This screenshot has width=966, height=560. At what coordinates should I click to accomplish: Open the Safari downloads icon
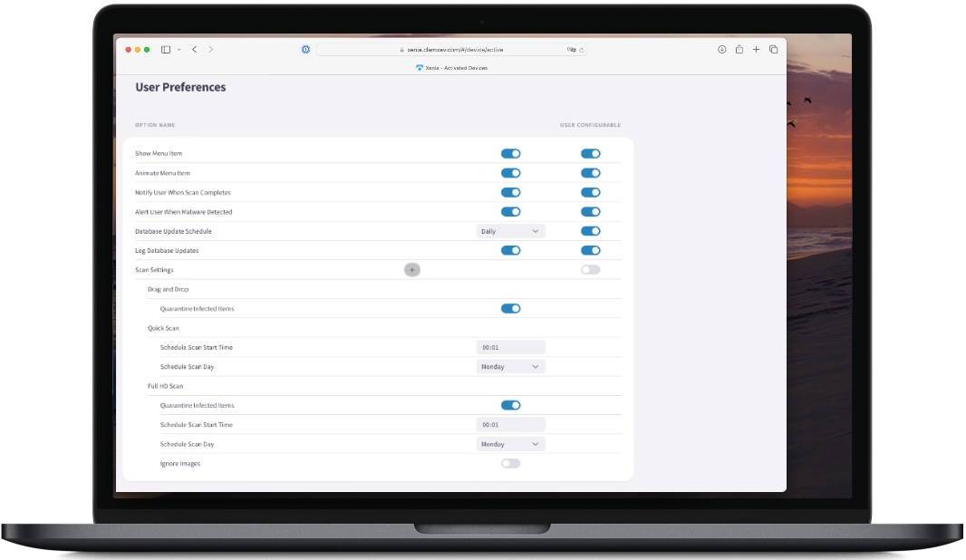(x=722, y=50)
